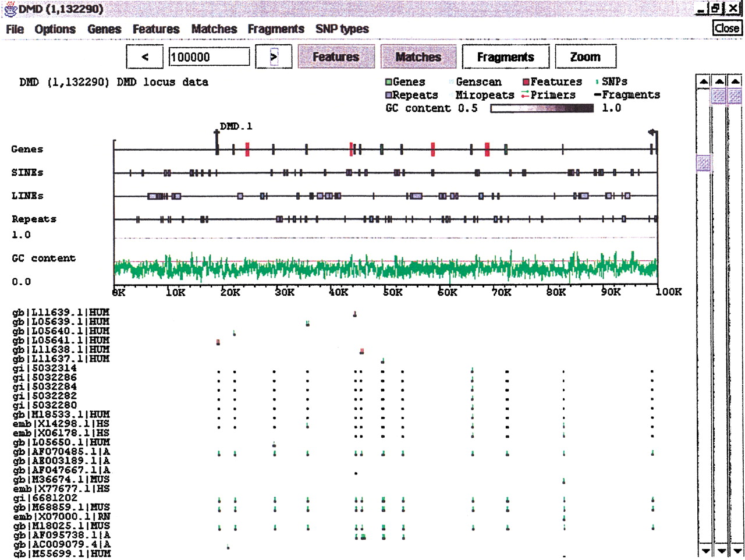Click the left arrow navigation button
The image size is (745, 560).
click(x=145, y=57)
